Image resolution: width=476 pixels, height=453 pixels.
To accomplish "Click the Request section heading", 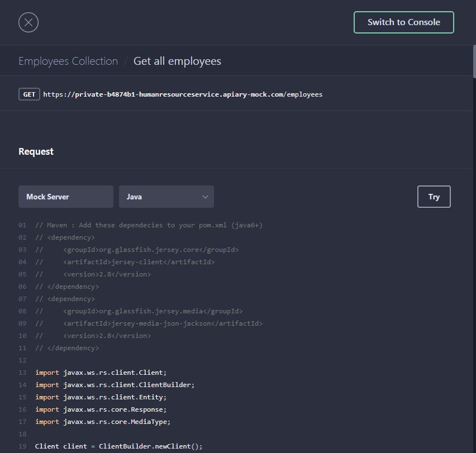I will pos(36,151).
